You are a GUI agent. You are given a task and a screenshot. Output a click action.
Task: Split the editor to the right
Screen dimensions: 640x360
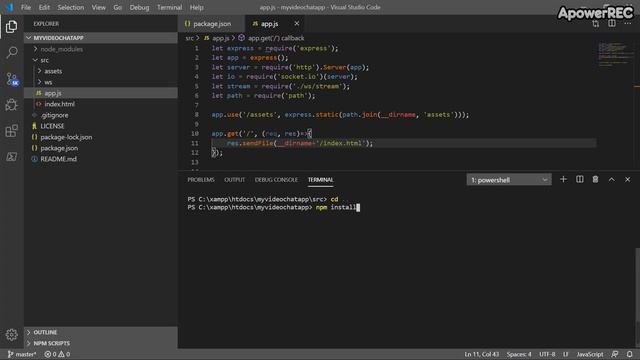pos(612,24)
